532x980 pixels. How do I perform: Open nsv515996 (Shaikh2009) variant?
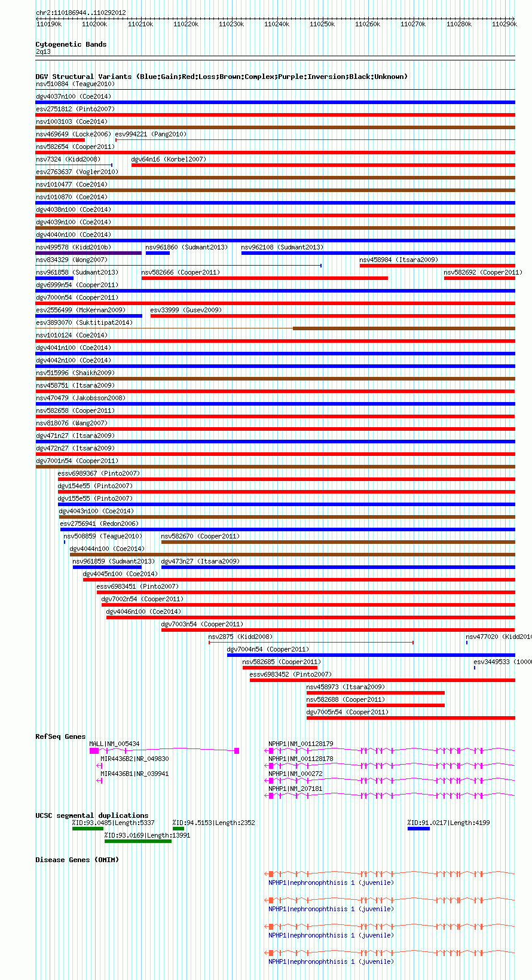tap(75, 373)
